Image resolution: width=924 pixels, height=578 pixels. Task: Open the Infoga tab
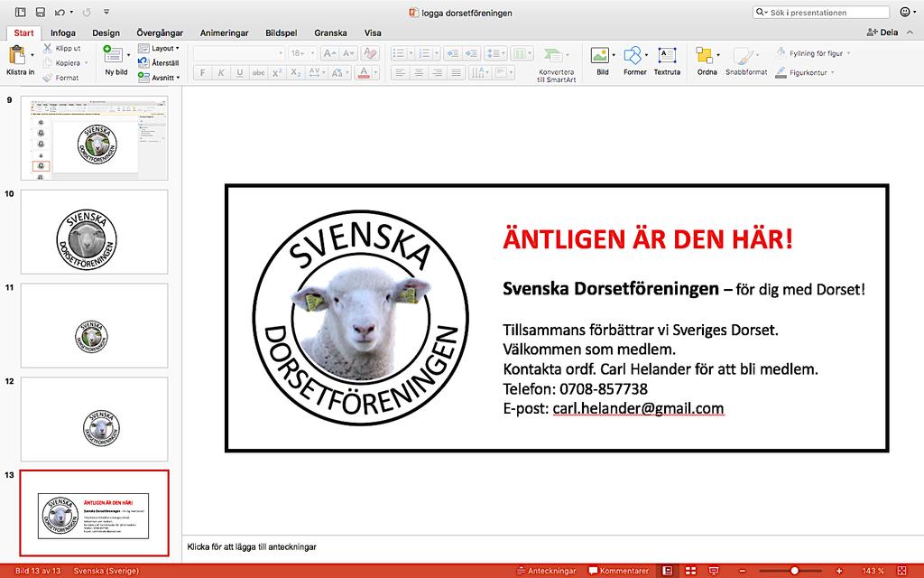(63, 33)
